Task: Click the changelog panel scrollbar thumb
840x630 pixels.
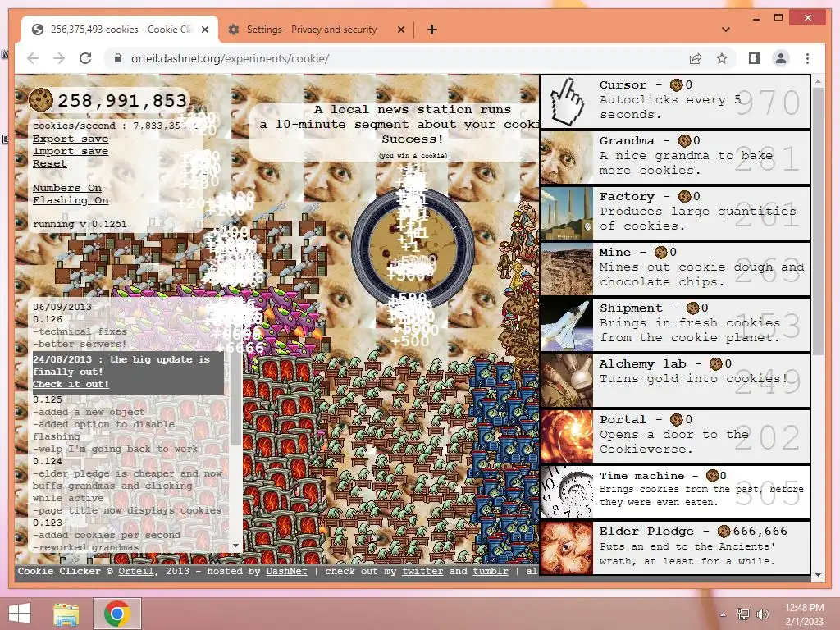Action: click(x=235, y=399)
